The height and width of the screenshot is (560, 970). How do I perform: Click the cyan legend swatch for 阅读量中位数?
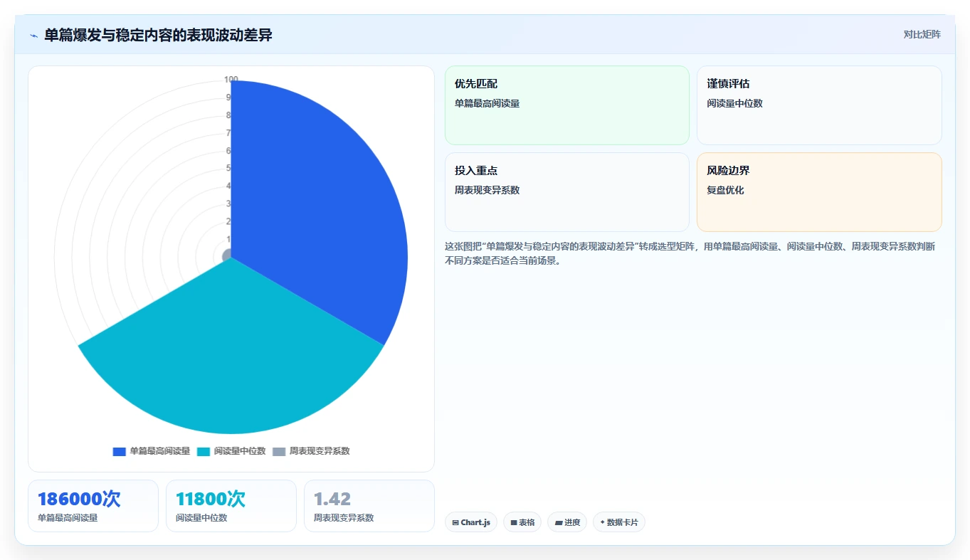pos(204,451)
